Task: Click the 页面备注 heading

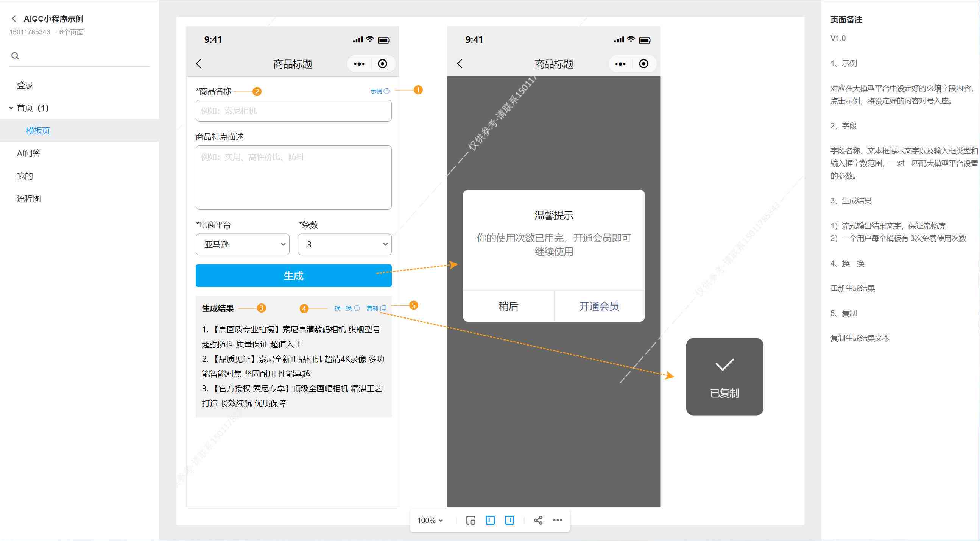Action: (846, 20)
